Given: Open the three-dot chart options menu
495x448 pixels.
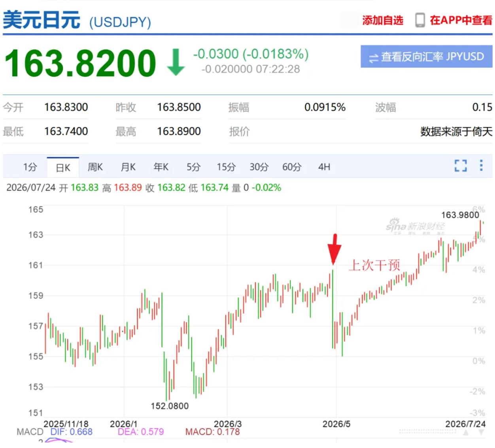Looking at the screenshot, I should tap(481, 165).
